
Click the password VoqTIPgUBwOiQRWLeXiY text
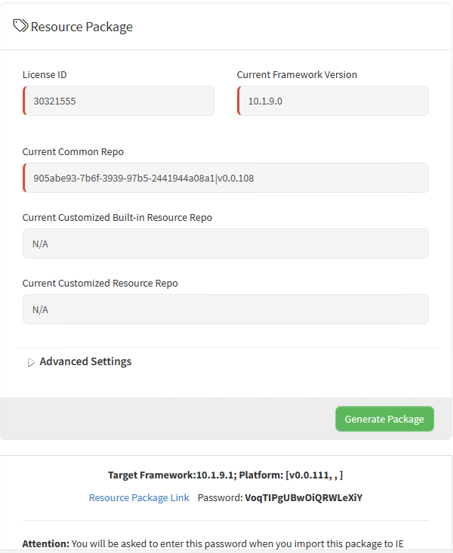(x=303, y=498)
